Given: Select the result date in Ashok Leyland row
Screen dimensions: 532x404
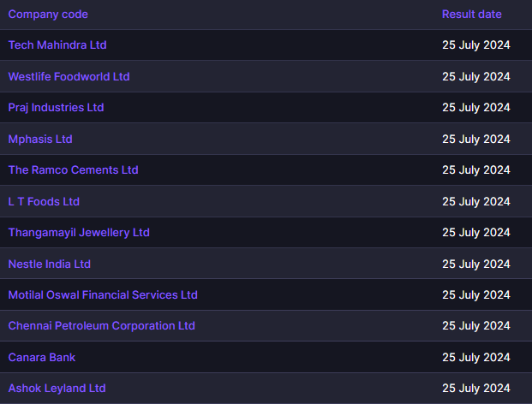Looking at the screenshot, I should click(476, 388).
